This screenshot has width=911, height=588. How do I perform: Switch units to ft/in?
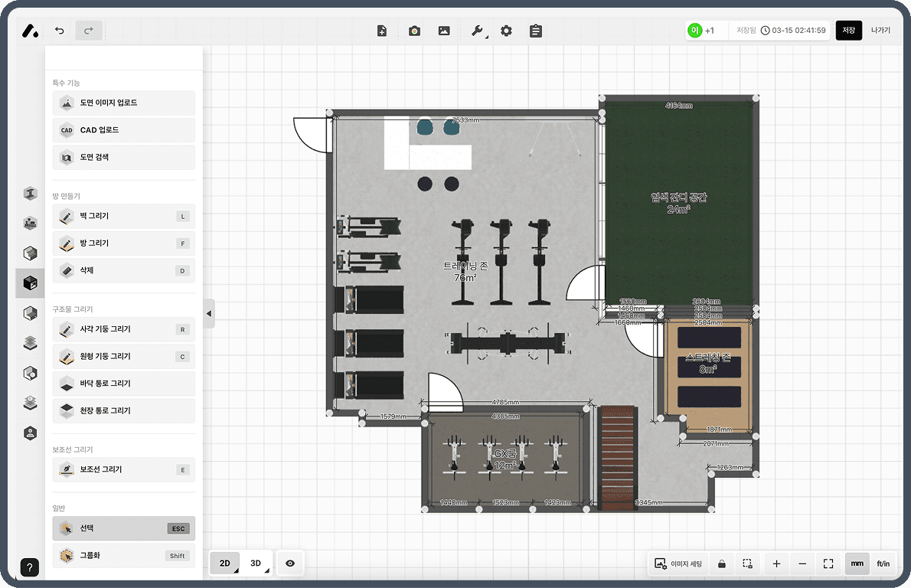coord(883,563)
